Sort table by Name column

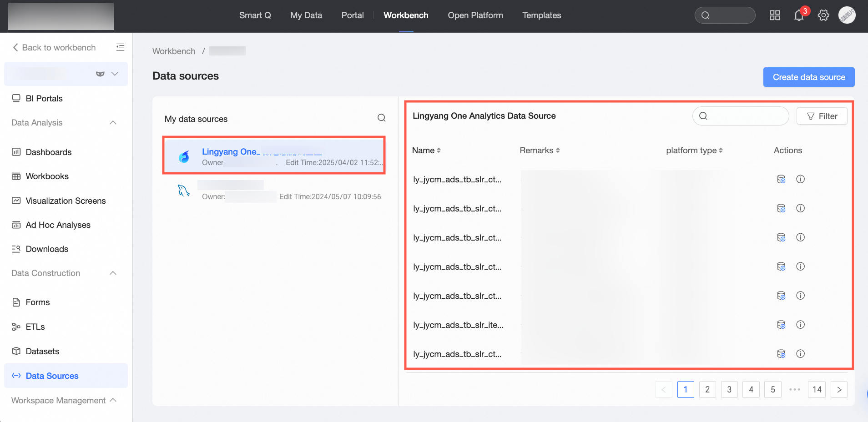click(x=426, y=151)
